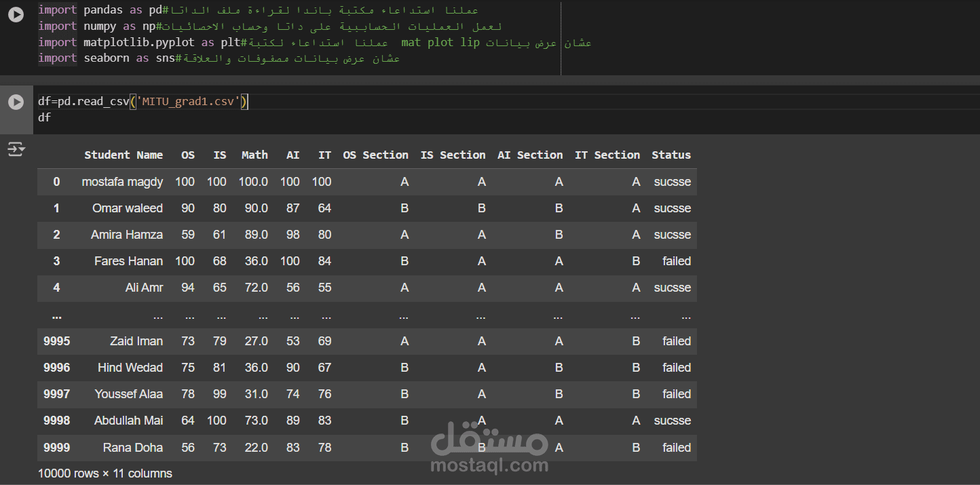980x485 pixels.
Task: Click the name 'Zaid Iman'
Action: [136, 341]
